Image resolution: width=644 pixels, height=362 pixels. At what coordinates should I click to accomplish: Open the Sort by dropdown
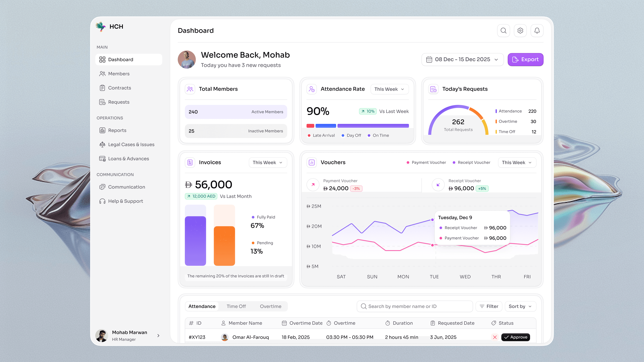pos(521,306)
